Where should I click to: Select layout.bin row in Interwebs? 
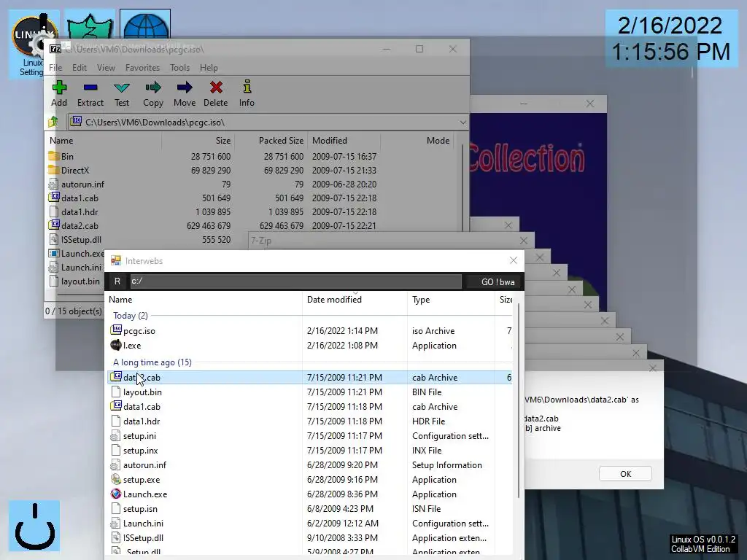coord(311,392)
